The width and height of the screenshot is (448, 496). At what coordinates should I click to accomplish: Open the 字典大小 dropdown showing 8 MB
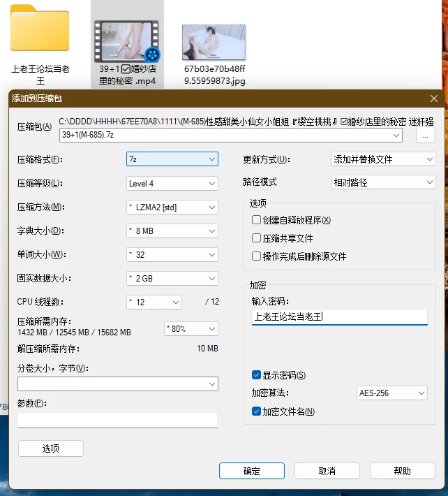(172, 231)
